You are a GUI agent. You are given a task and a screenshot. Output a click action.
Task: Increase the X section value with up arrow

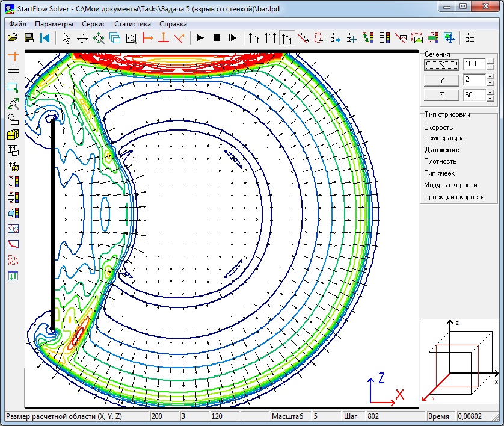(x=490, y=61)
